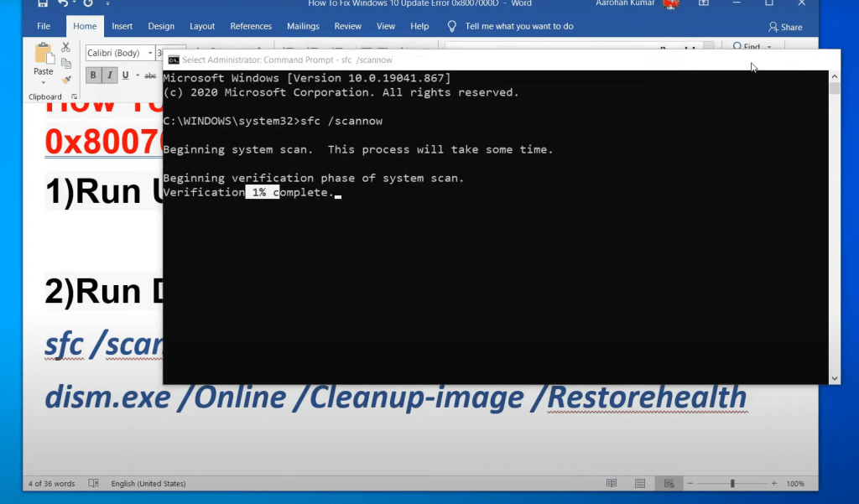Click the Undo icon
Screen dimensions: 859x504
[x=62, y=3]
